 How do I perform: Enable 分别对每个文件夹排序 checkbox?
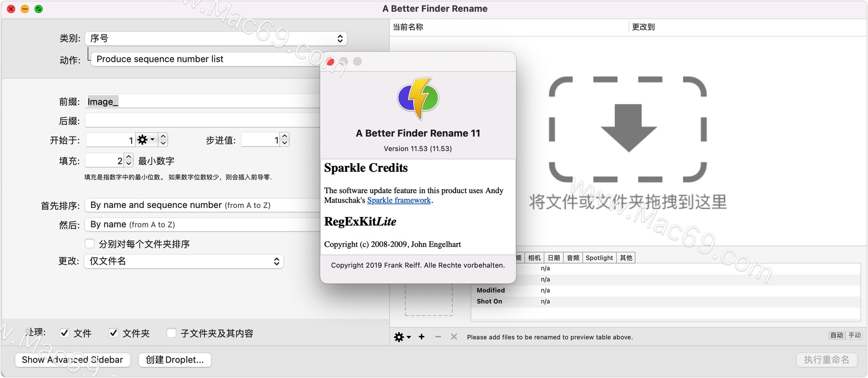[x=90, y=244]
